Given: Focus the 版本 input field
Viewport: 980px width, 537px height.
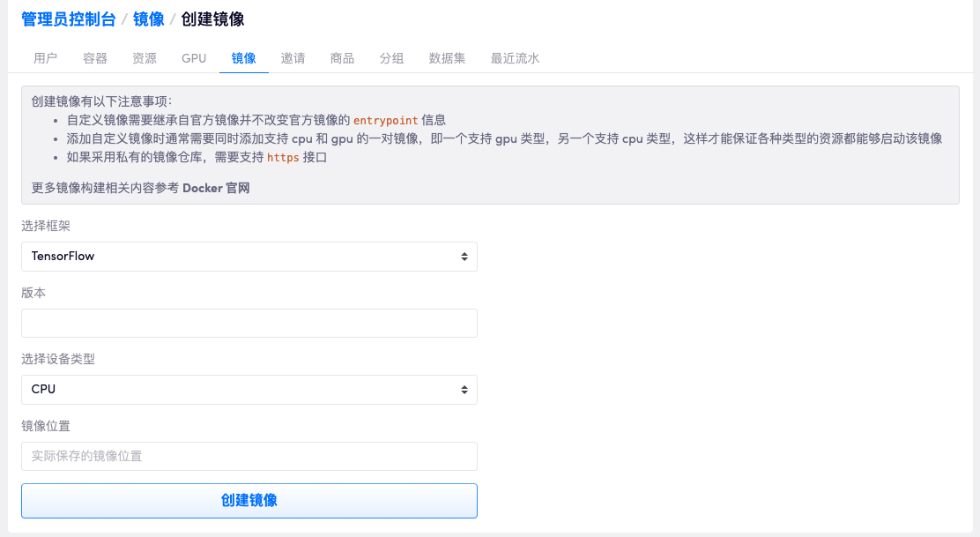Looking at the screenshot, I should (249, 323).
